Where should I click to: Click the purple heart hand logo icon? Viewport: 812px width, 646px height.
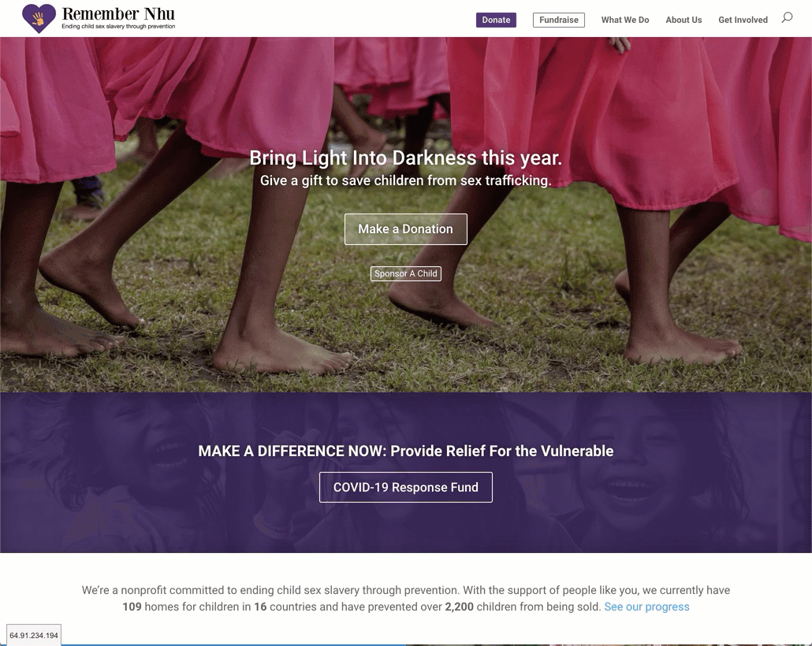point(39,19)
